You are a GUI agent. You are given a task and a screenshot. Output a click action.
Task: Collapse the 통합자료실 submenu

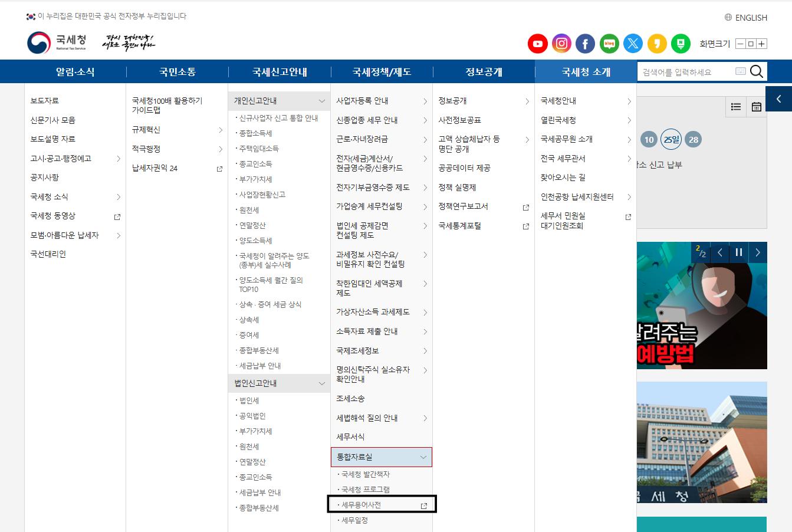[x=423, y=457]
